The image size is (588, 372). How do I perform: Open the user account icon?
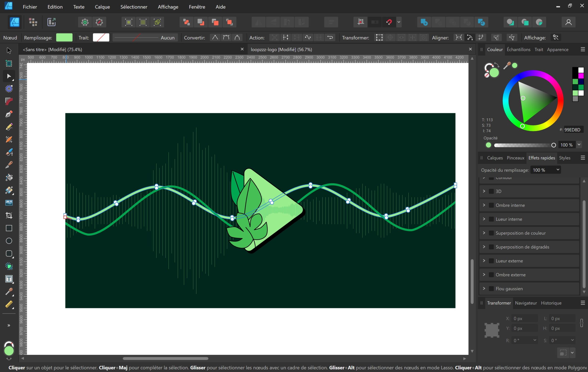[x=568, y=22]
